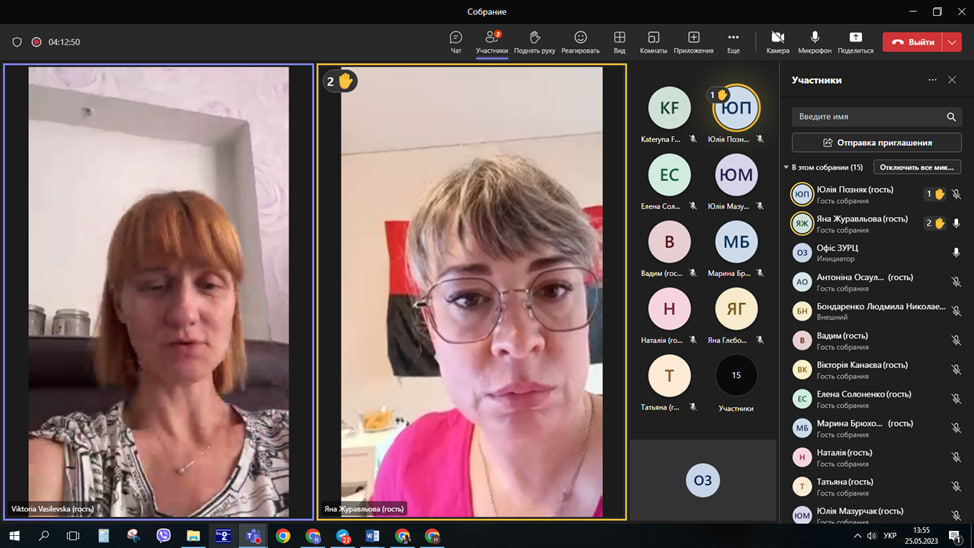
Task: Click the volume tray icon
Action: [872, 536]
